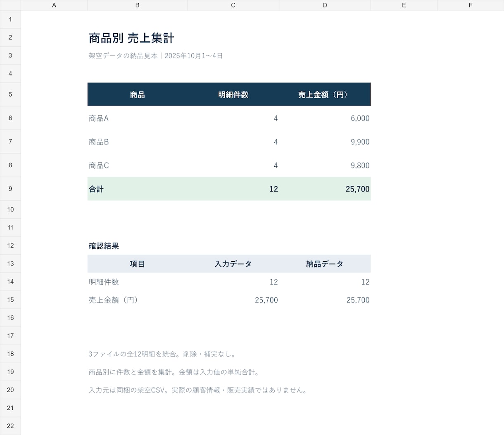Select row 2 header

10,38
